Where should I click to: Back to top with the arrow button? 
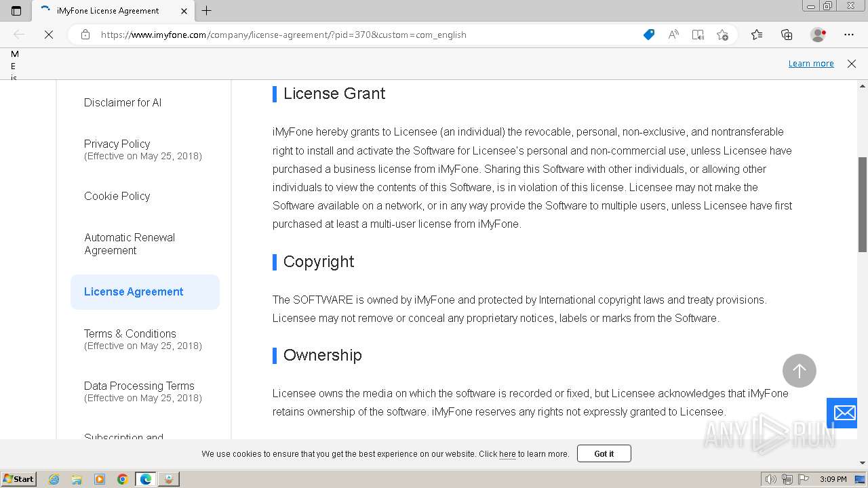[800, 371]
